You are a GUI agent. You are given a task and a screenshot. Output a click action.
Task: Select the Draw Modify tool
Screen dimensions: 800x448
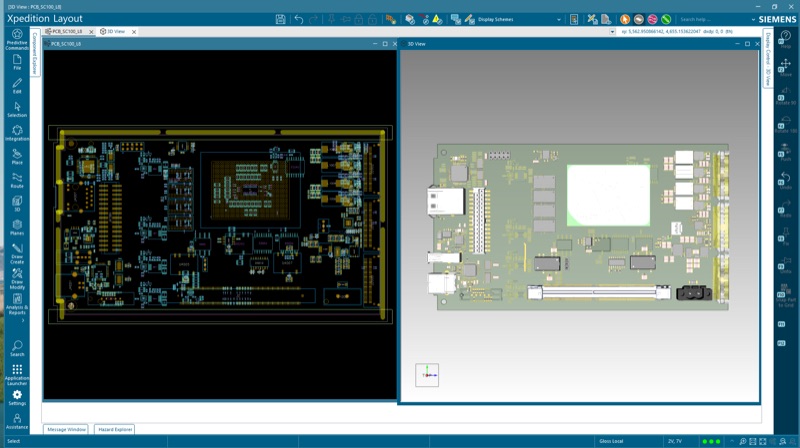(x=17, y=279)
